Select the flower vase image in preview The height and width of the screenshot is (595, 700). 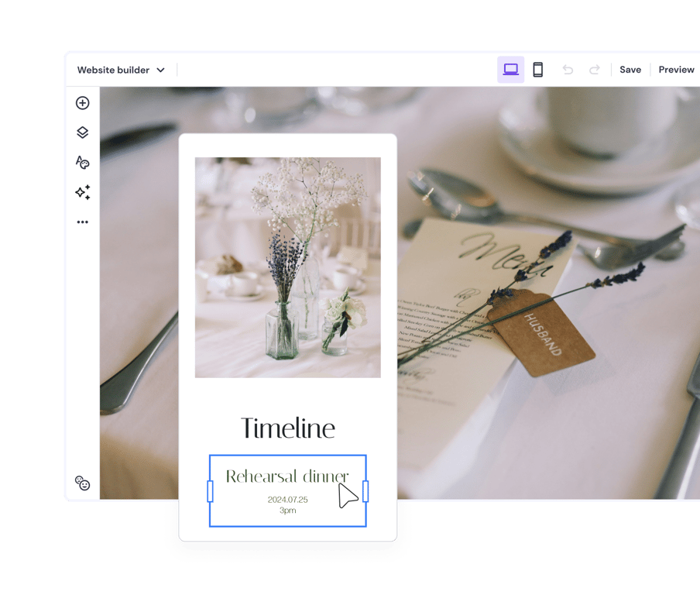288,267
